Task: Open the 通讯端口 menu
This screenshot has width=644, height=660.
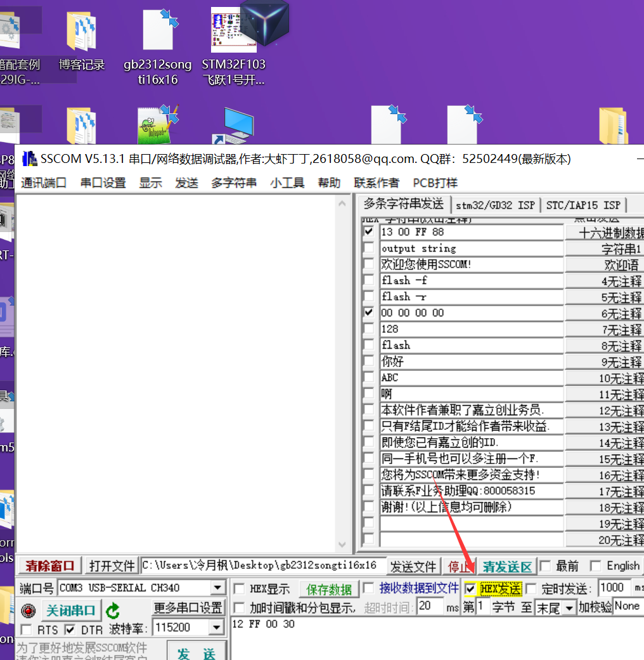Action: [44, 183]
